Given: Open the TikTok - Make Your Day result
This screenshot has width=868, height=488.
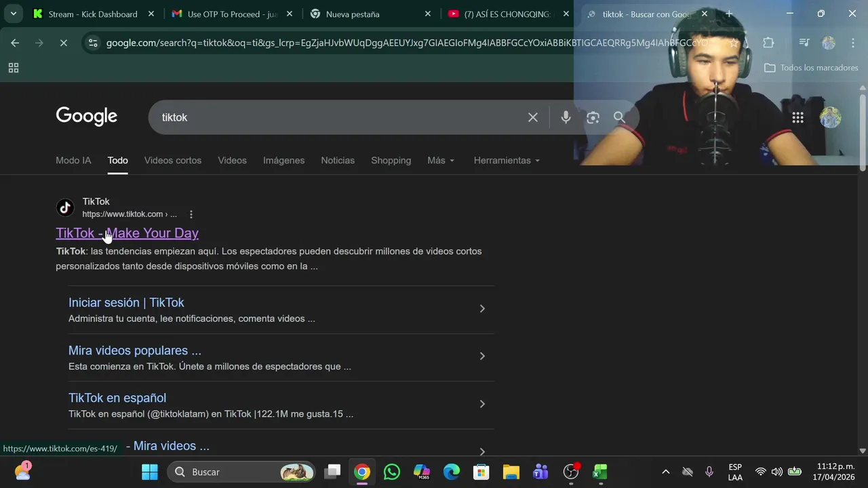Looking at the screenshot, I should click(x=127, y=233).
